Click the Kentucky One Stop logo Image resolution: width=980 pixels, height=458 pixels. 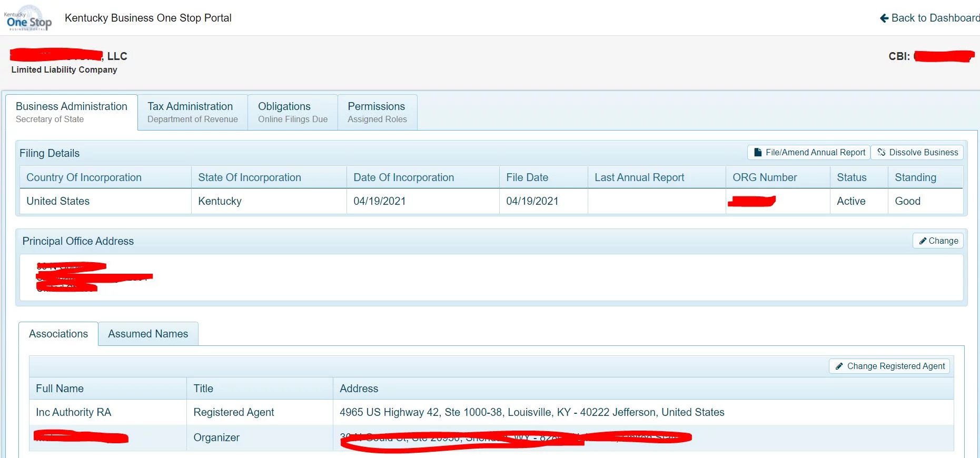pos(28,18)
